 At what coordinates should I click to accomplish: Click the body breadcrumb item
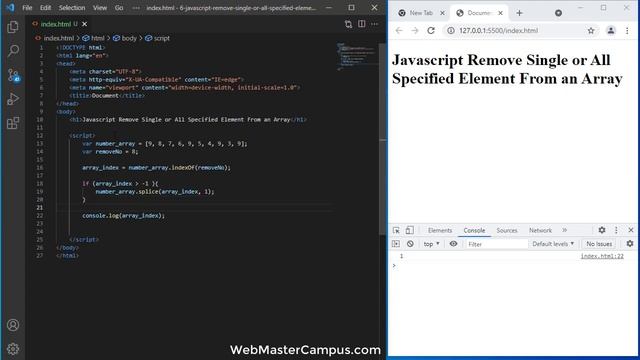pos(129,38)
